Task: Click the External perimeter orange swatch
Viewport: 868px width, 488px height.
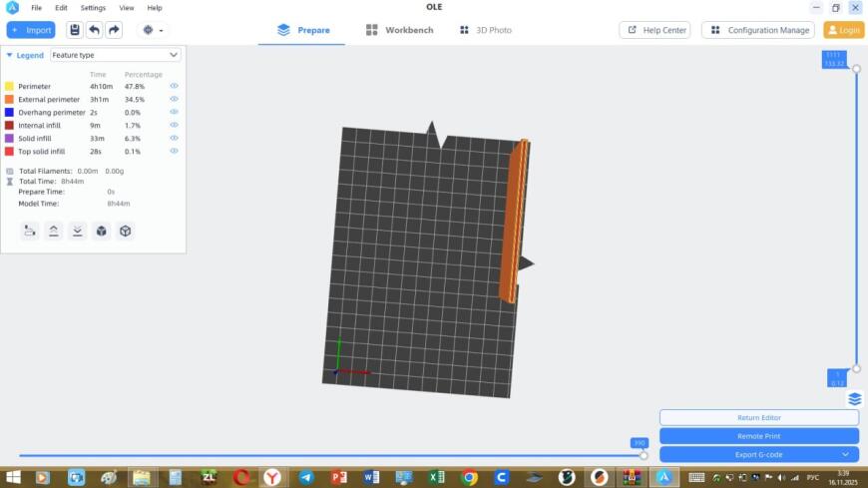Action: coord(9,99)
